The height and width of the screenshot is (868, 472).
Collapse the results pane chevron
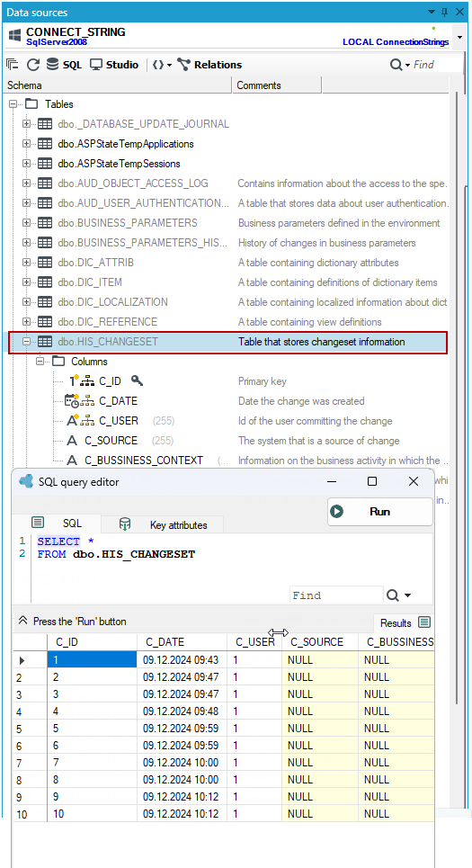point(22,622)
